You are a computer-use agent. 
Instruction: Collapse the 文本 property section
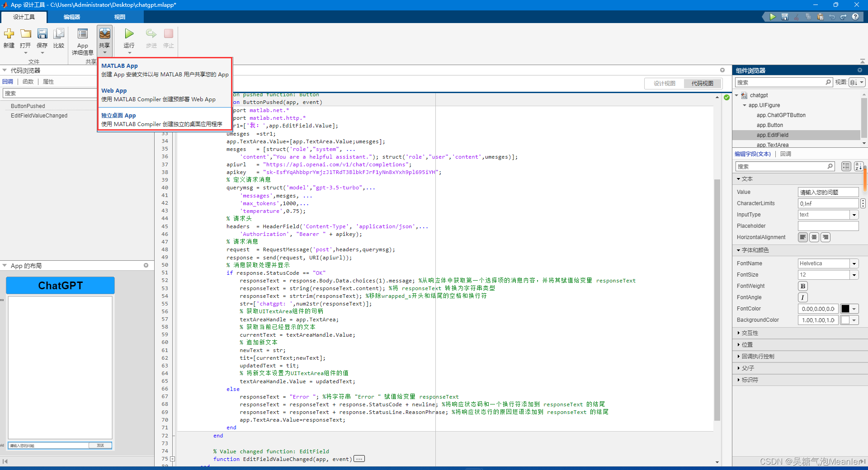738,179
